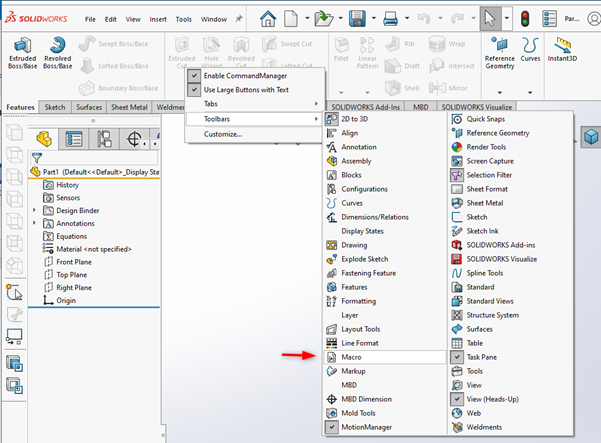The height and width of the screenshot is (443, 601).
Task: Choose Macro toolbar from list
Action: 385,357
